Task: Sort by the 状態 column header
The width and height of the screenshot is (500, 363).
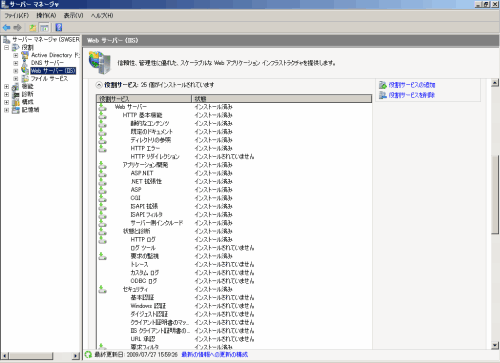Action: click(282, 99)
